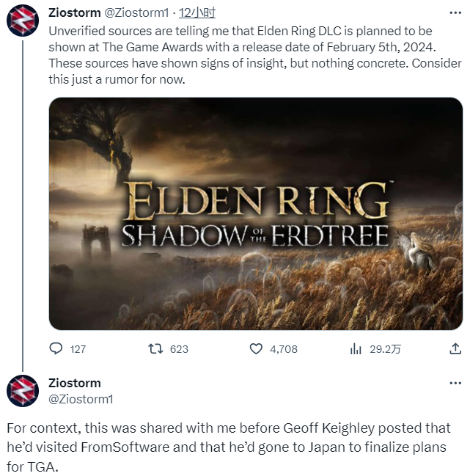
Task: Open the view analytics bar chart icon
Action: [356, 349]
